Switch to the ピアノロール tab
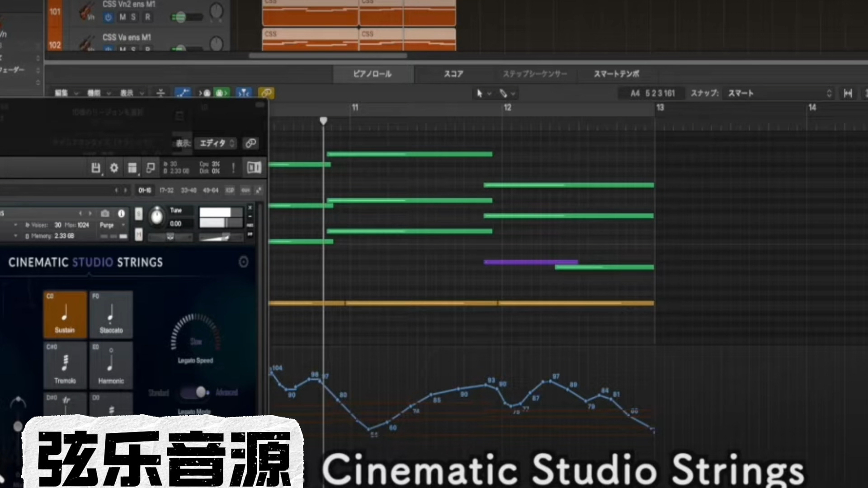 click(x=373, y=74)
